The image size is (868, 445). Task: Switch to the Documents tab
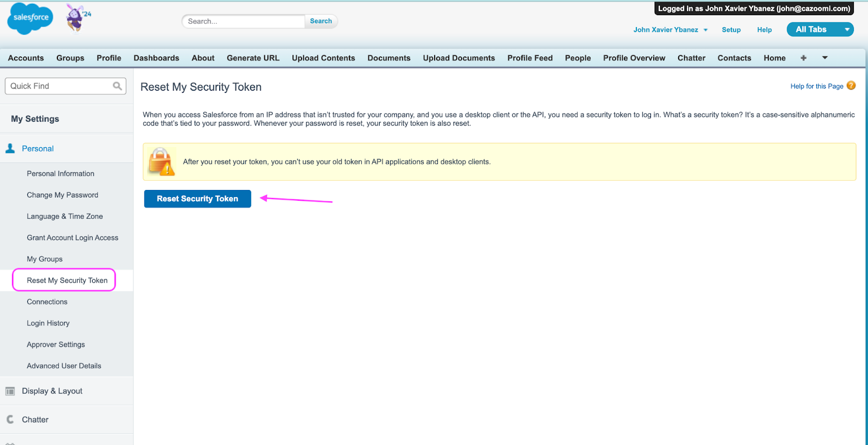click(x=389, y=58)
